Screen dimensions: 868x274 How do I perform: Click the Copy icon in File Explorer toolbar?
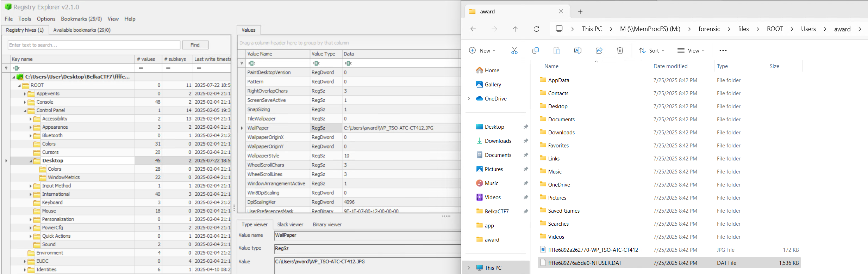tap(536, 50)
